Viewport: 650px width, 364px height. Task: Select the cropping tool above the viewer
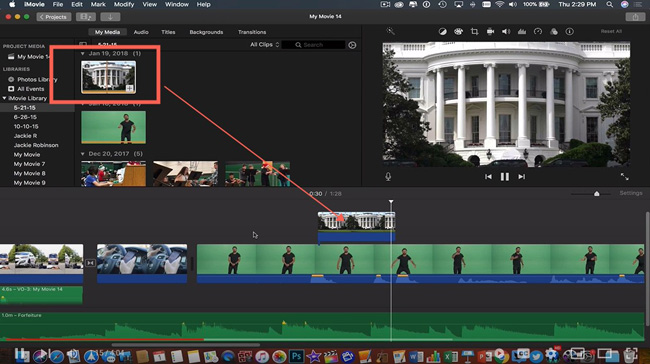(474, 32)
